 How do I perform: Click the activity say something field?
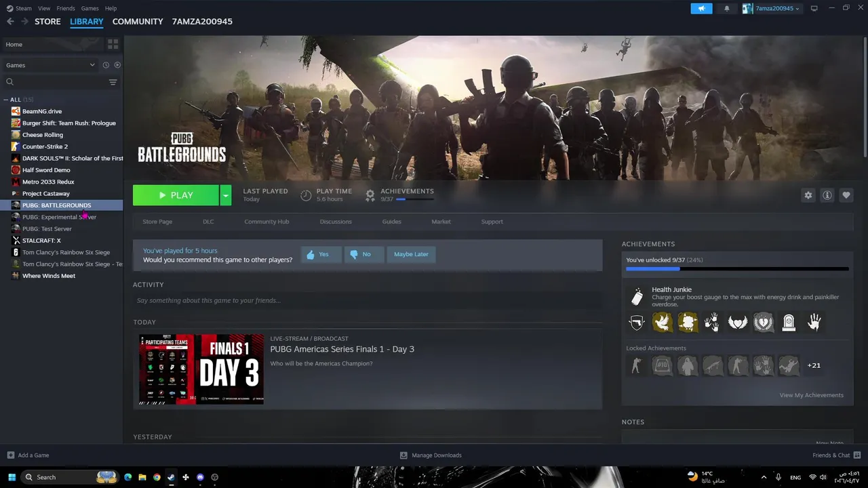(x=368, y=300)
